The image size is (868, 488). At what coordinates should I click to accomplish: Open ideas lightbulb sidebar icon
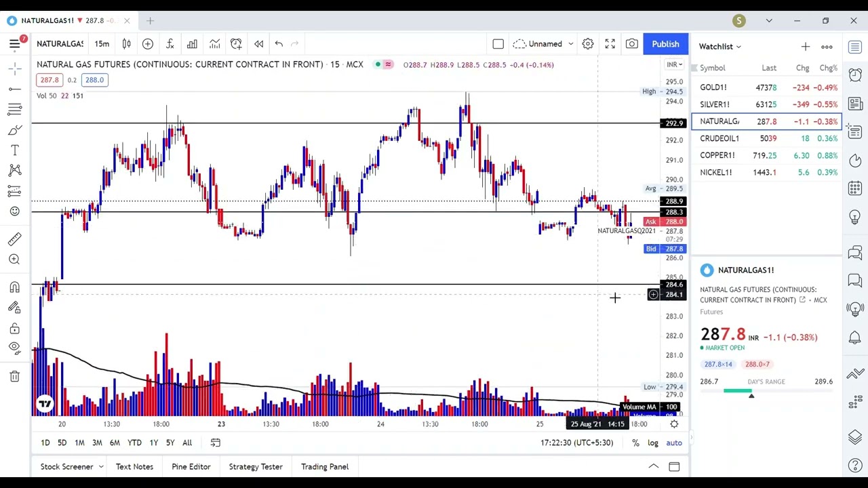coord(855,217)
